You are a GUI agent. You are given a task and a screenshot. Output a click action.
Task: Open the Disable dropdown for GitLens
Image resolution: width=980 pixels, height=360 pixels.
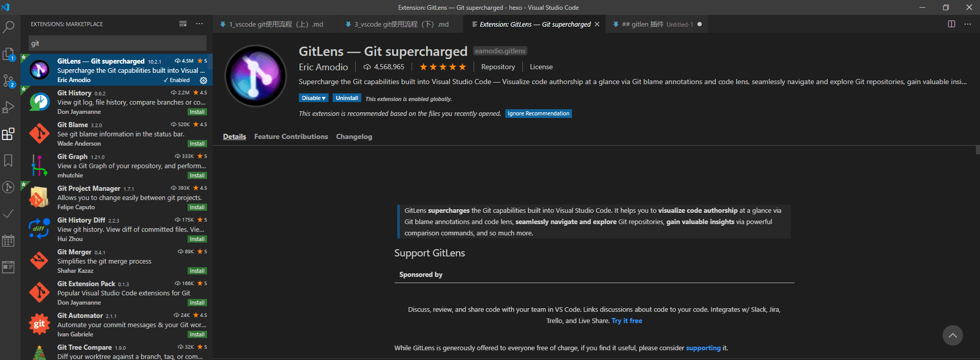(x=313, y=98)
